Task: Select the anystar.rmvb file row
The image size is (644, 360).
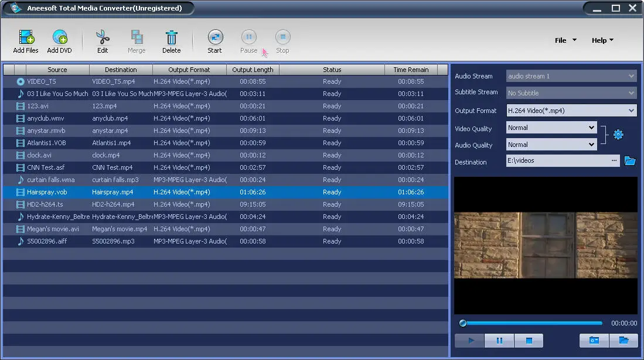Action: coord(226,131)
